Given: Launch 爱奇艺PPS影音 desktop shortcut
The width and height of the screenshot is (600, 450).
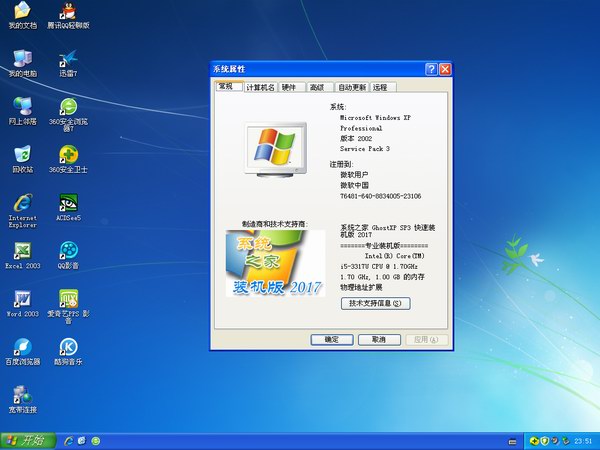Looking at the screenshot, I should click(68, 307).
